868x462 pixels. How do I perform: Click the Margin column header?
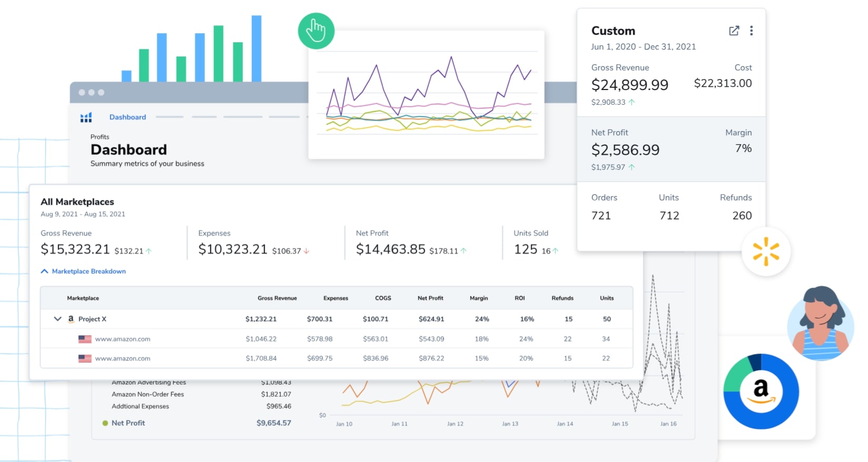(479, 298)
